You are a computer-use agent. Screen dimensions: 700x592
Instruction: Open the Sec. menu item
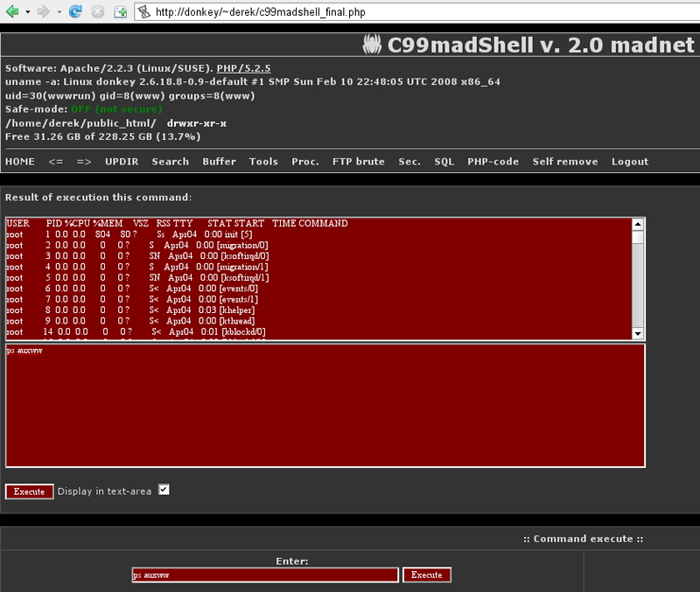tap(409, 162)
